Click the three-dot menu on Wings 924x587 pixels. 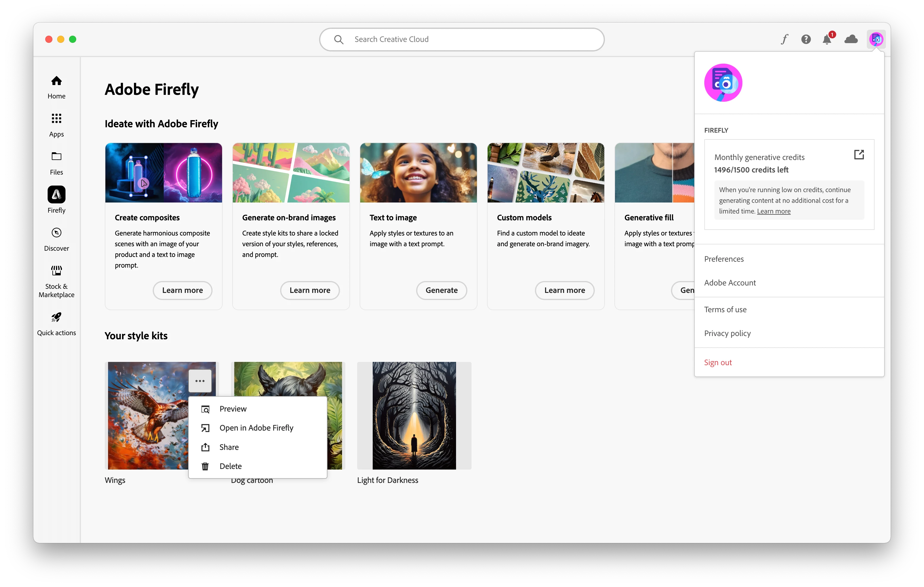pyautogui.click(x=200, y=381)
